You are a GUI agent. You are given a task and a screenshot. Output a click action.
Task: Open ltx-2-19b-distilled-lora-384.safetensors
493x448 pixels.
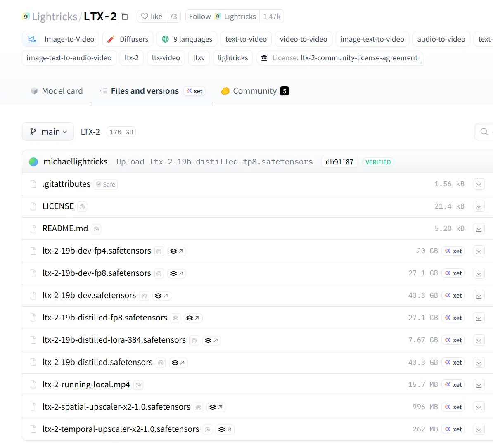(x=114, y=340)
